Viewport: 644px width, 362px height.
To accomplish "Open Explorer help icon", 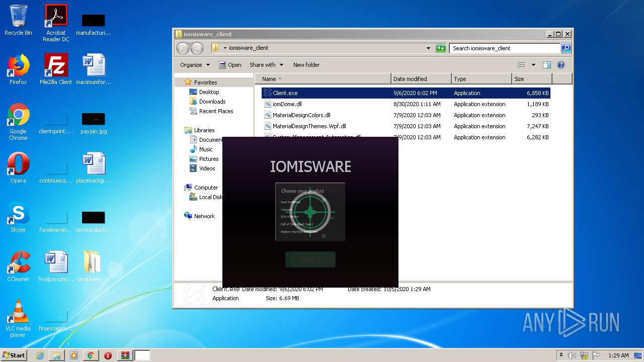I will tap(561, 65).
